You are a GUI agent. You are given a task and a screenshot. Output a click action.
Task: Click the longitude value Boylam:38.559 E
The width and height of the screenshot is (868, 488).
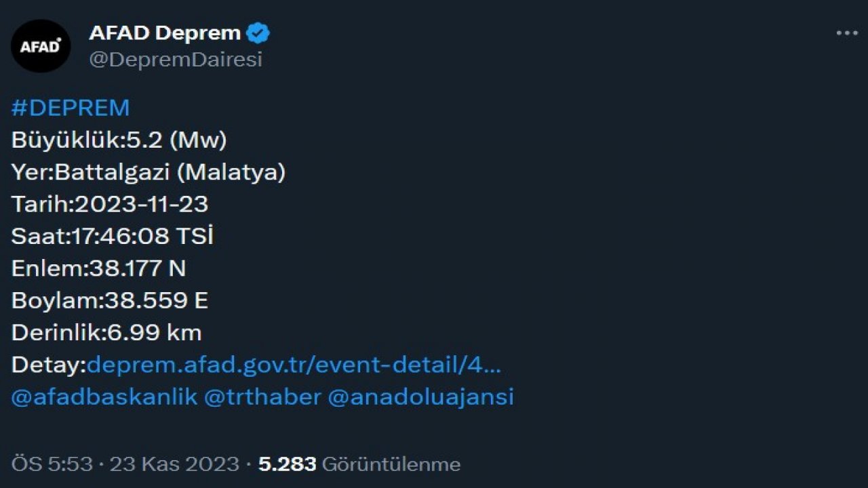click(x=110, y=301)
